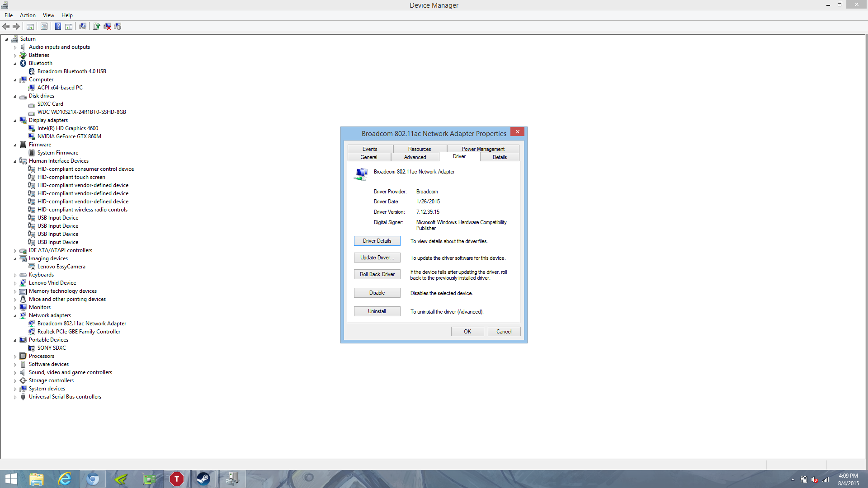Switch to the Resources tab
868x488 pixels.
coord(420,149)
